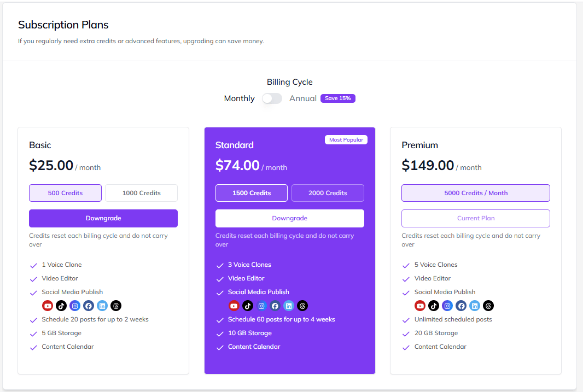583x392 pixels.
Task: Click the YouTube icon in Basic plan
Action: 48,306
